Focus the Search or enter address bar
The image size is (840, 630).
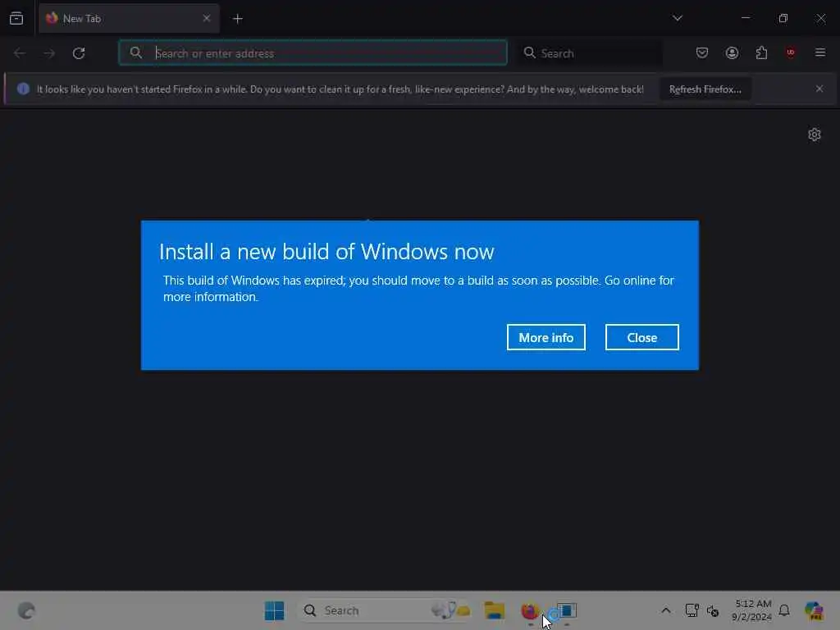coord(313,52)
